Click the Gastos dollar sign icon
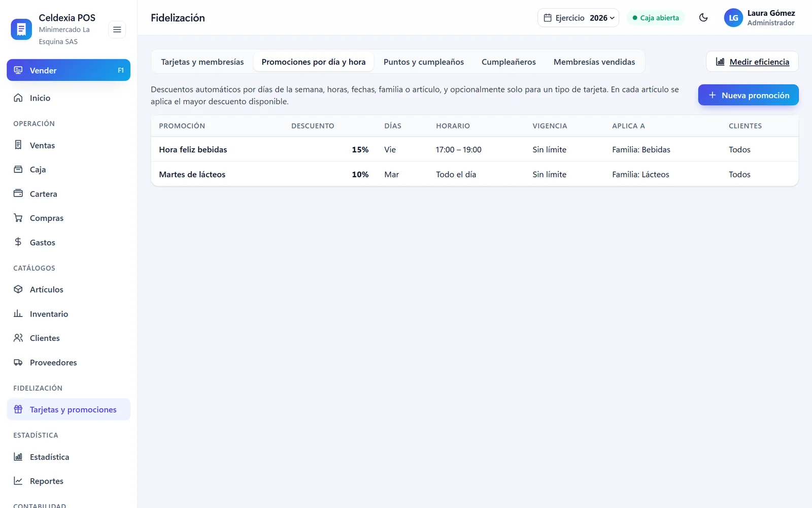This screenshot has width=812, height=508. (x=18, y=242)
